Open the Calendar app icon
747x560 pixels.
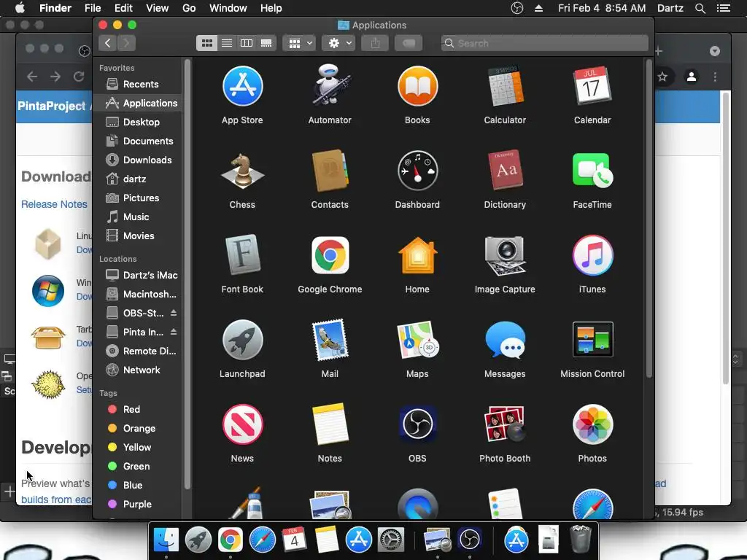tap(592, 86)
